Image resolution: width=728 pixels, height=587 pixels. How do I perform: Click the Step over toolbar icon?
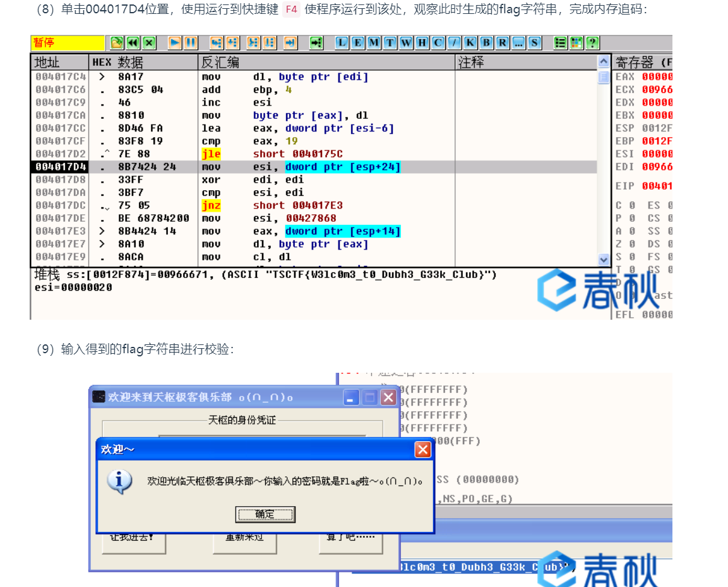[232, 43]
